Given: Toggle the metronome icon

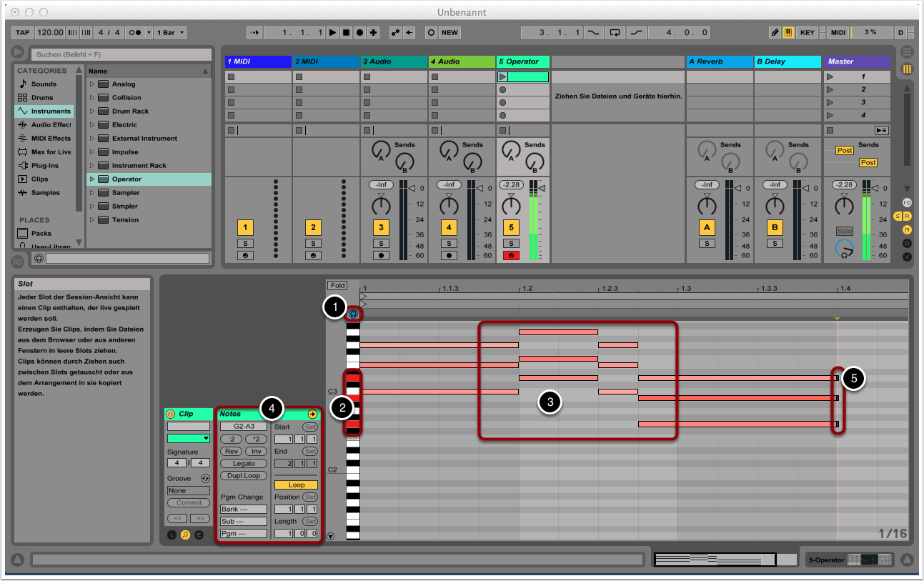Looking at the screenshot, I should (133, 33).
